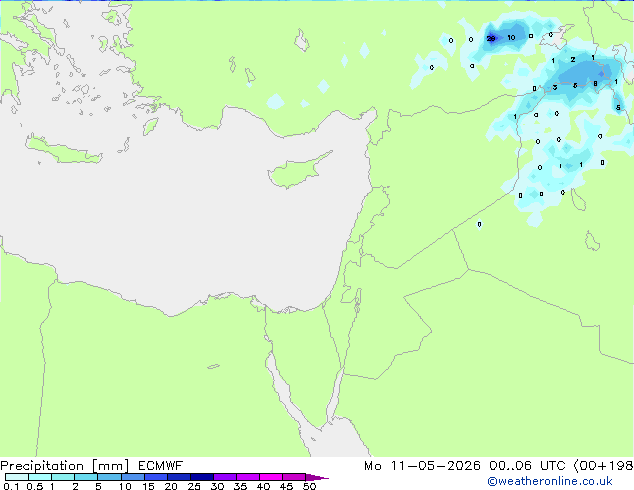Click legend swatch between 10 and 15
The width and height of the screenshot is (634, 490).
[133, 477]
